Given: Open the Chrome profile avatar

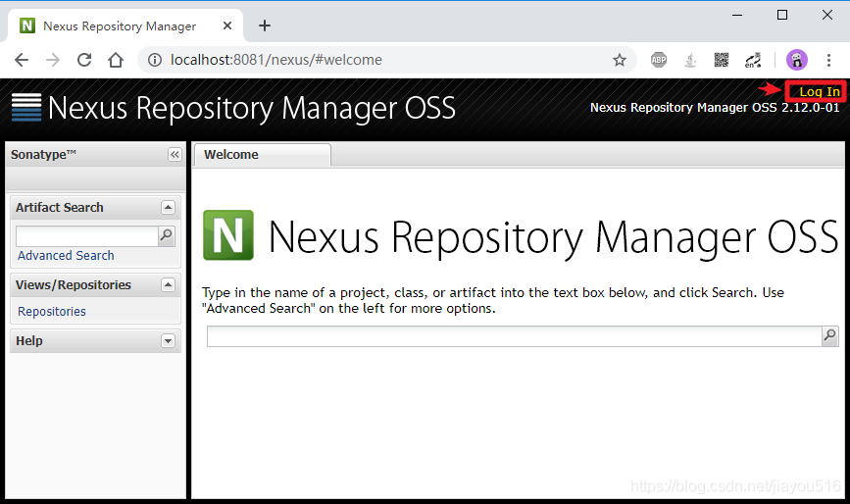Looking at the screenshot, I should 797,60.
